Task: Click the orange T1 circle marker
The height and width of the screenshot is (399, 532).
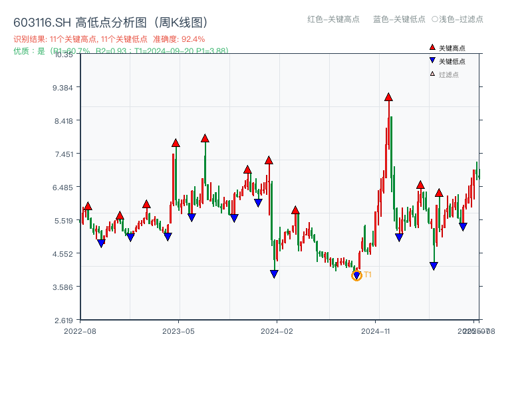Action: coord(357,274)
